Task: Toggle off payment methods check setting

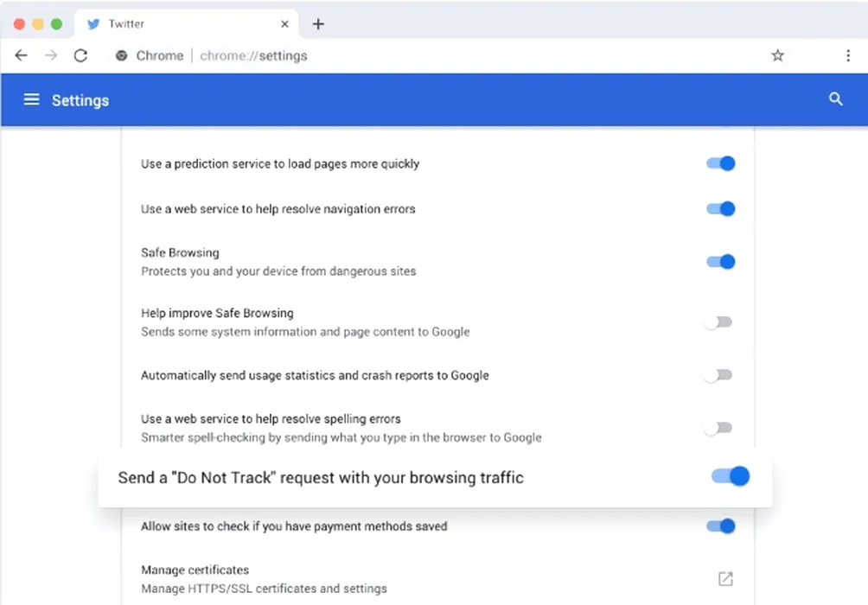Action: click(720, 525)
